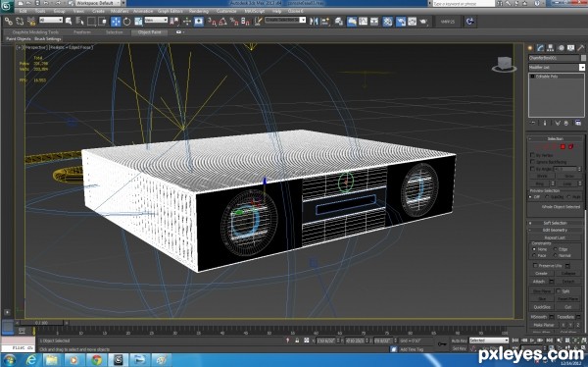
Task: Switch to the Utilities panel hammer tab
Action: coord(581,48)
